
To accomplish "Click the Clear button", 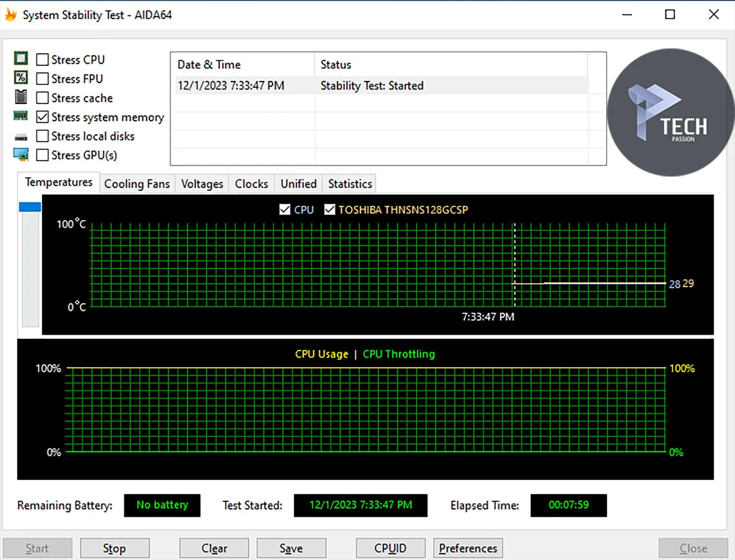I will [214, 549].
